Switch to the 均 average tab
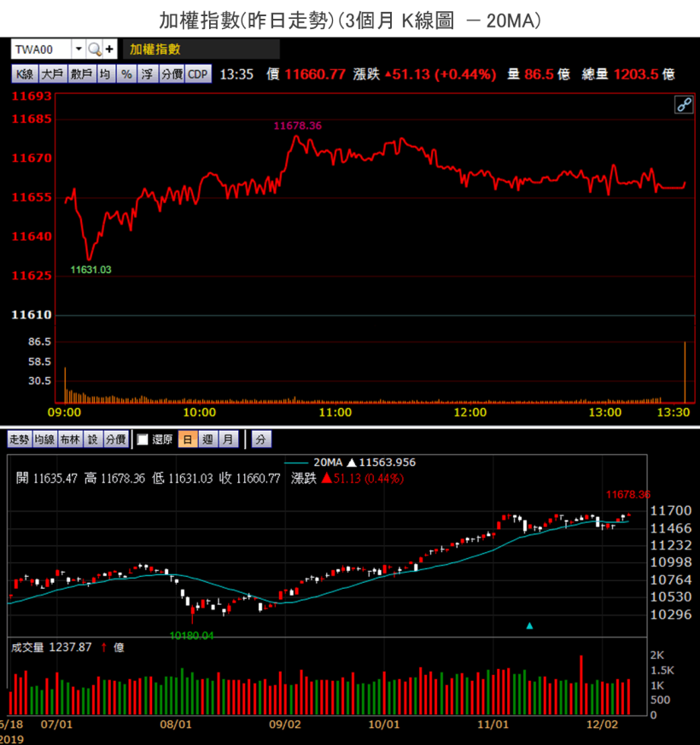700x745 pixels. pos(106,74)
